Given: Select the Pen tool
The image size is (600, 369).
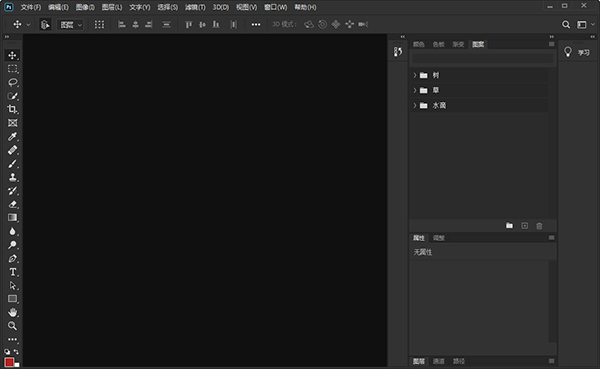Looking at the screenshot, I should pyautogui.click(x=12, y=258).
